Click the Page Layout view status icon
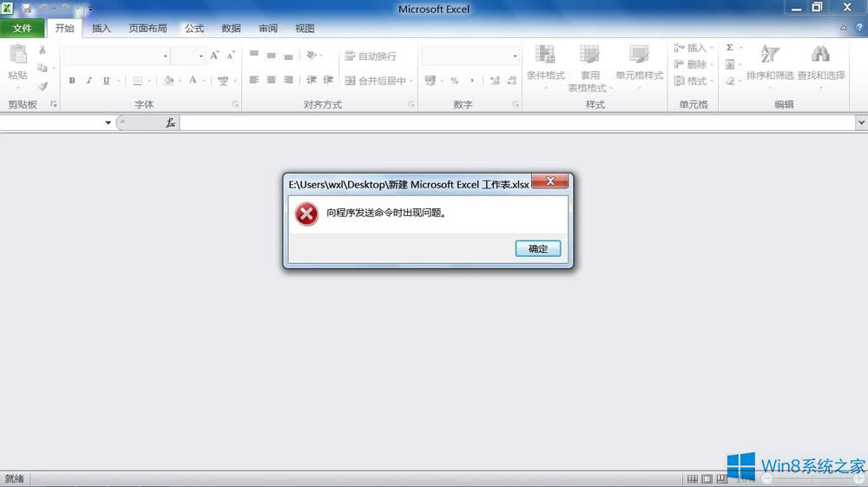 [707, 478]
